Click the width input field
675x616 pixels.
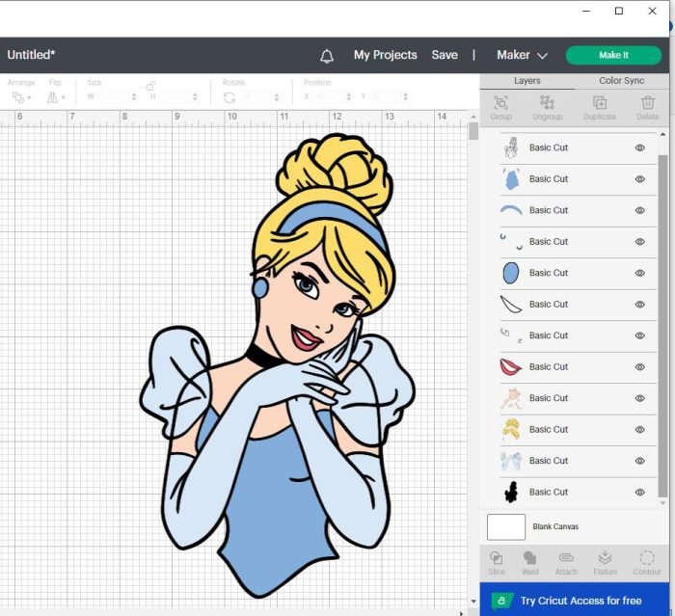pos(113,97)
